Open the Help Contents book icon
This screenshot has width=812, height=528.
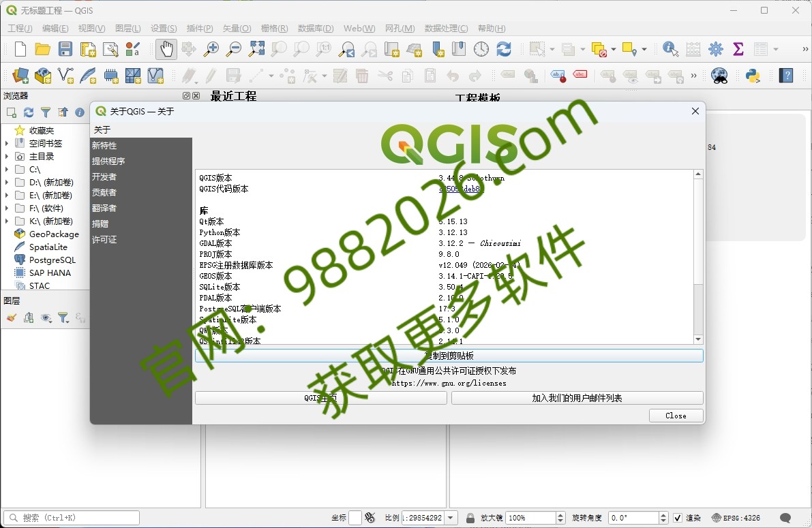pyautogui.click(x=786, y=76)
